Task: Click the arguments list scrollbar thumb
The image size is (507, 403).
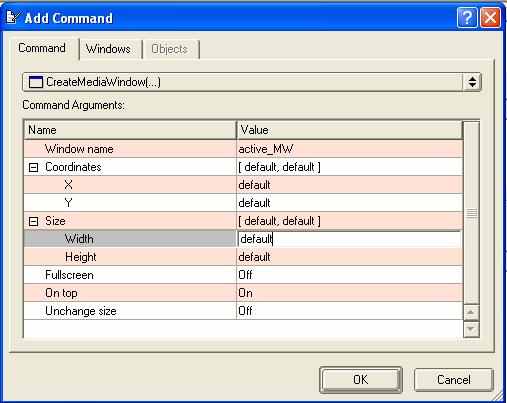Action: [471, 213]
